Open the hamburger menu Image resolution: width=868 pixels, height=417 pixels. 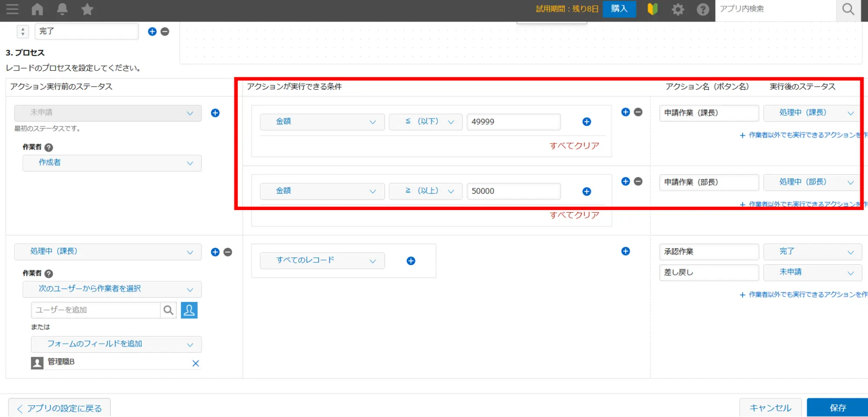coord(12,9)
